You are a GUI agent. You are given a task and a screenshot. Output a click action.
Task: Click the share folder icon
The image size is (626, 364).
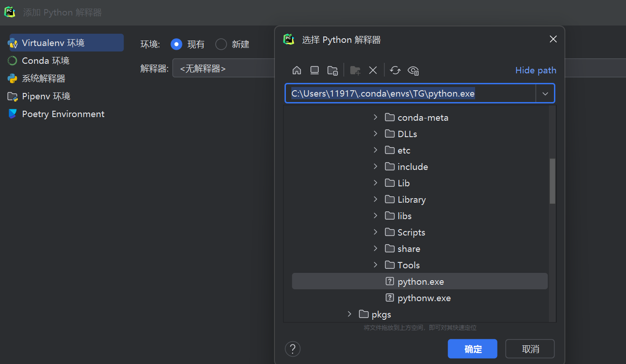389,249
